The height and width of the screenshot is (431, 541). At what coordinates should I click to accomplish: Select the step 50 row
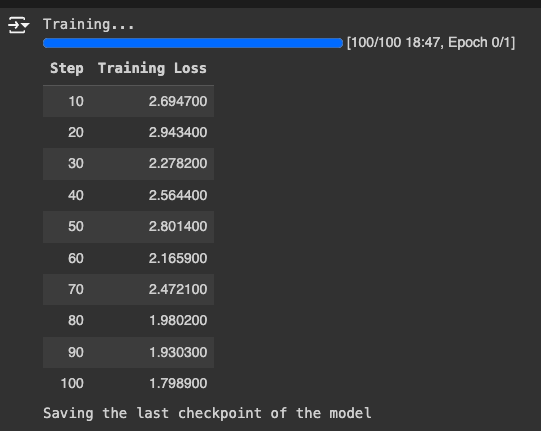(x=128, y=227)
